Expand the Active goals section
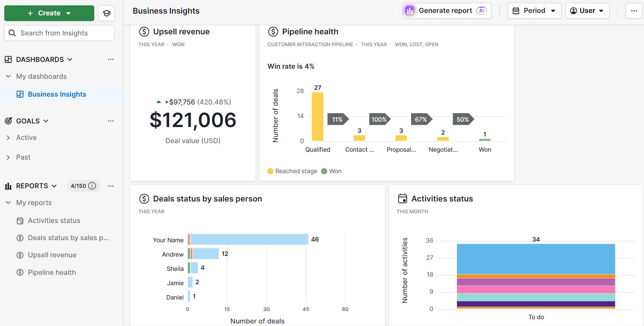The image size is (644, 326). [x=8, y=137]
